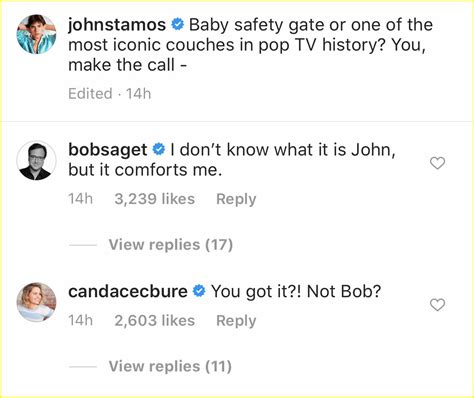Click verified badge next to johnstamos
Image resolution: width=474 pixels, height=398 pixels.
coord(177,25)
